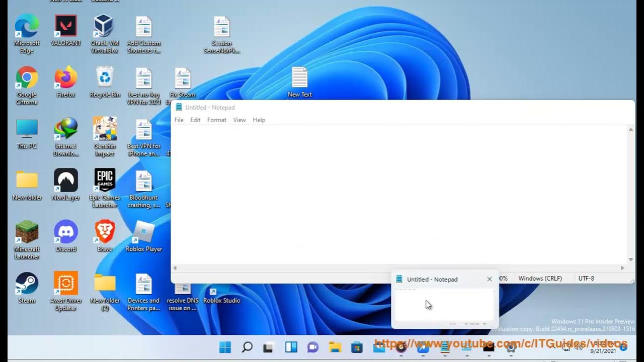Open Notepad Format menu

[x=217, y=120]
